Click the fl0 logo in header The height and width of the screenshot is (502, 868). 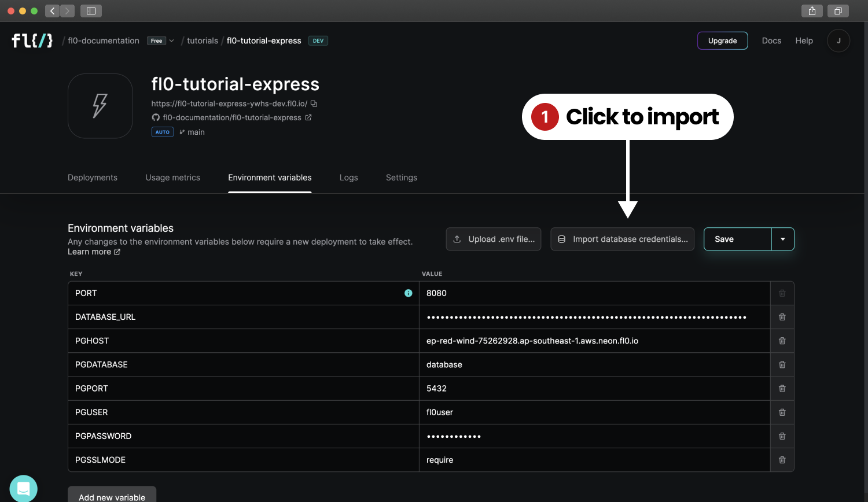tap(32, 40)
